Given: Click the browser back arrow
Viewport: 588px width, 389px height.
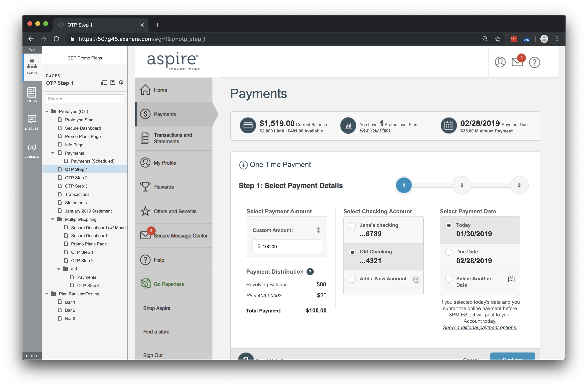Looking at the screenshot, I should pyautogui.click(x=31, y=39).
